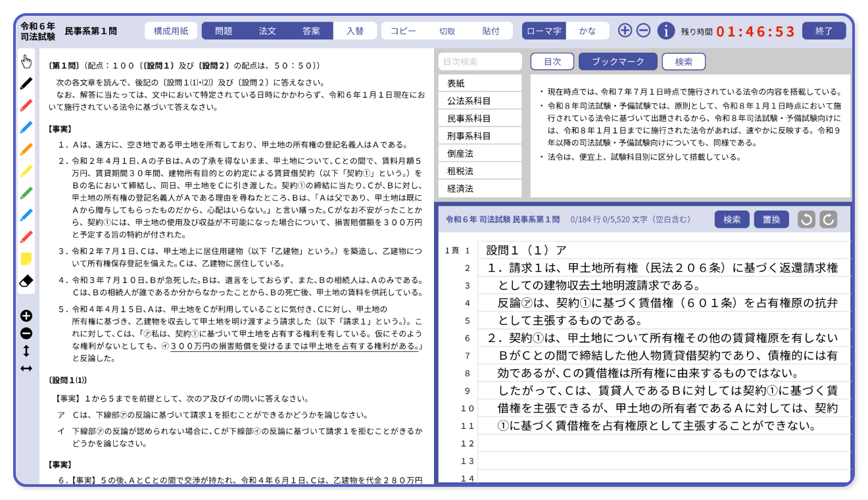
Task: Click the コピー button
Action: pyautogui.click(x=403, y=31)
